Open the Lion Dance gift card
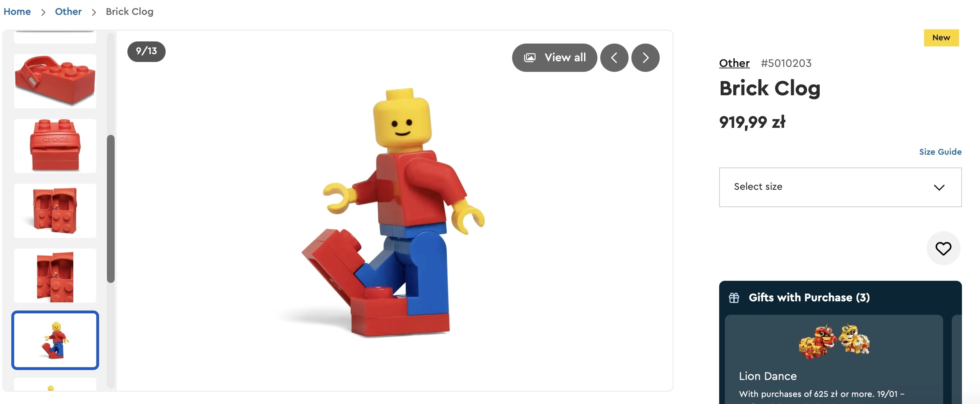Screen dimensions: 980x404 (833, 359)
